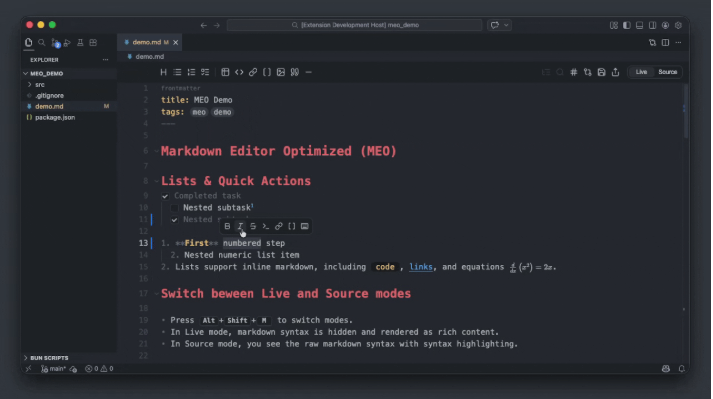Open more editor actions ellipsis in tab bar
Screen dimensions: 713x399
[x=678, y=42]
